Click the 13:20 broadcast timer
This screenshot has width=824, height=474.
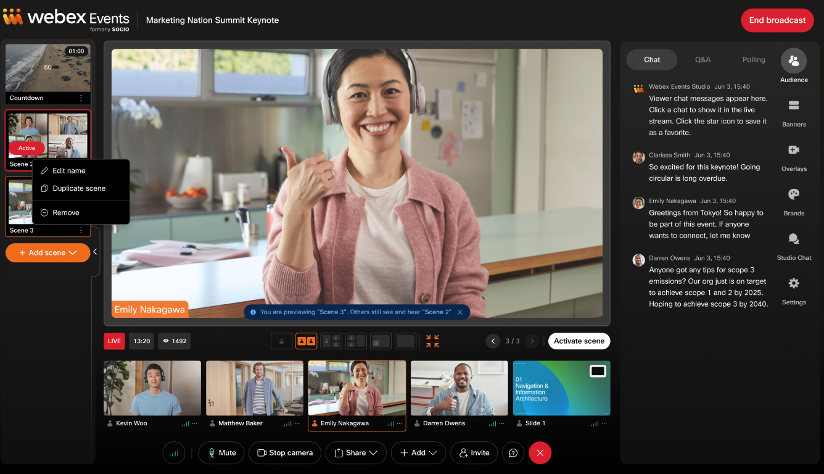pos(141,341)
